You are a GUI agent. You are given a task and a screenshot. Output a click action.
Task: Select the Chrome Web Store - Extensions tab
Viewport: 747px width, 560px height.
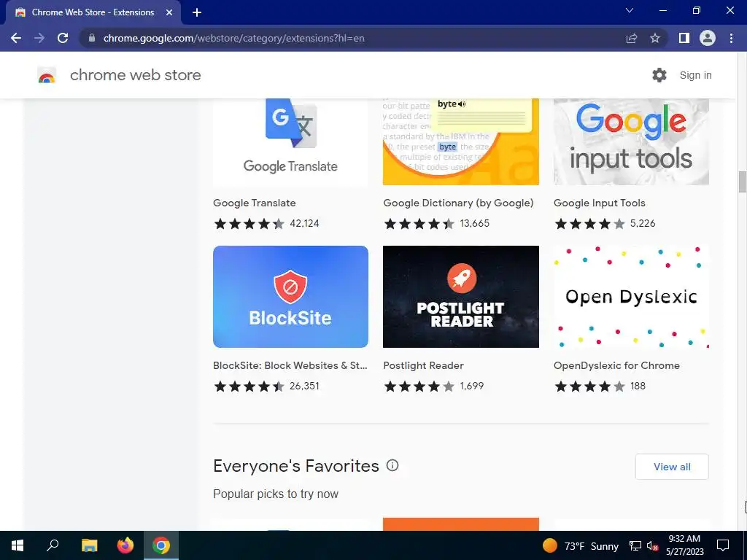click(93, 12)
